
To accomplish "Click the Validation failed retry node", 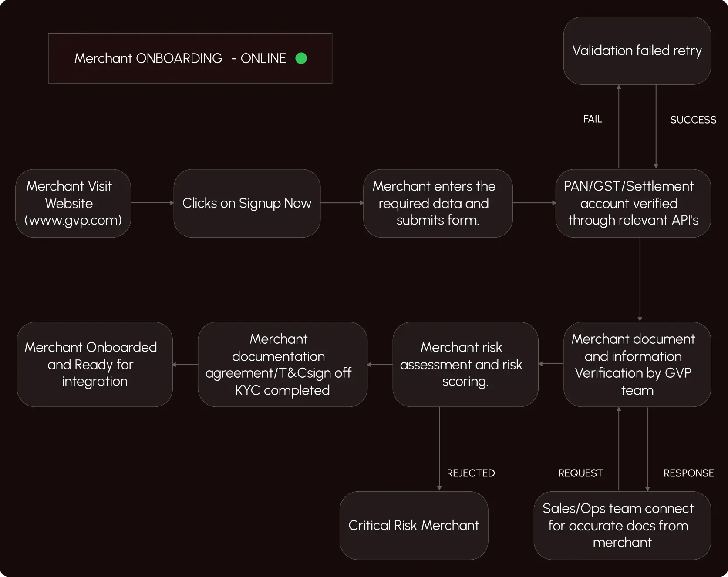I will (x=637, y=51).
